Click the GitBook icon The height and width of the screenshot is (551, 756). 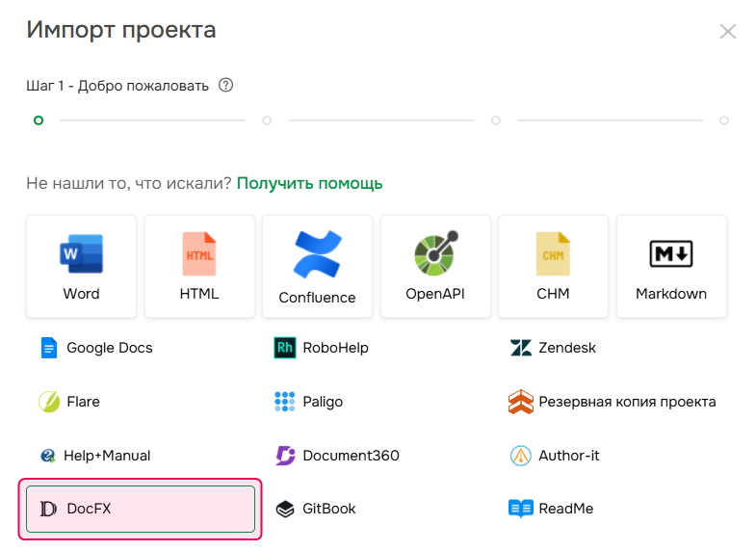[285, 509]
